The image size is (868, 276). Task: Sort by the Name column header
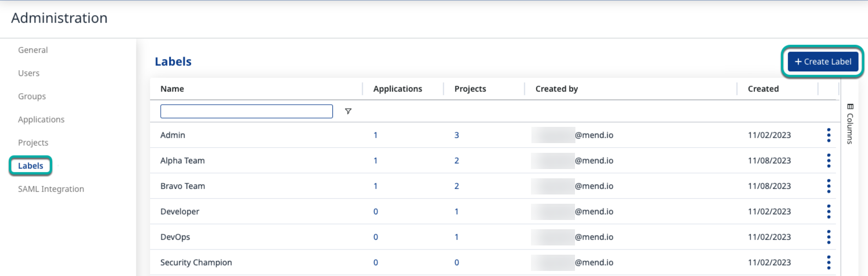172,89
